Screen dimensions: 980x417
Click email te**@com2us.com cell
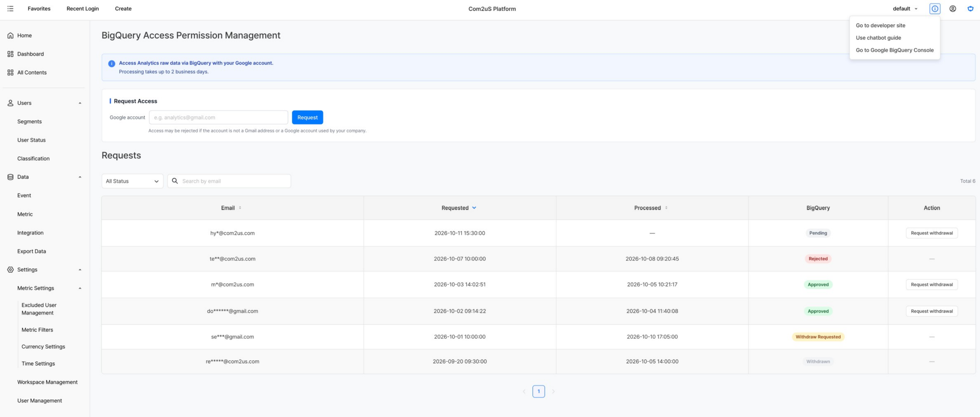point(232,259)
